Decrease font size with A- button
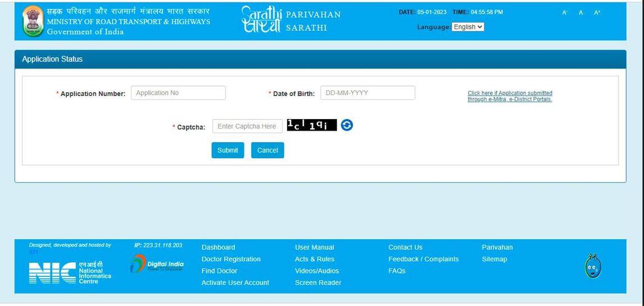The height and width of the screenshot is (306, 644). 565,13
